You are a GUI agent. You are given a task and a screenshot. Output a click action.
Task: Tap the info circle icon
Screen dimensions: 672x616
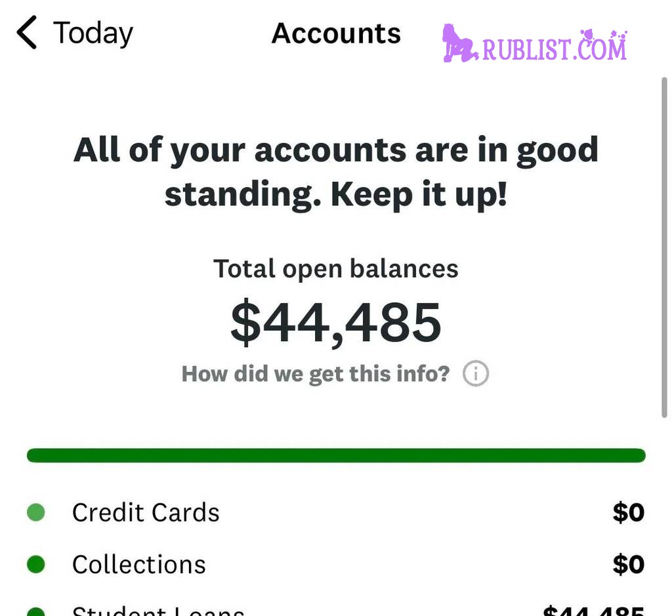(476, 374)
